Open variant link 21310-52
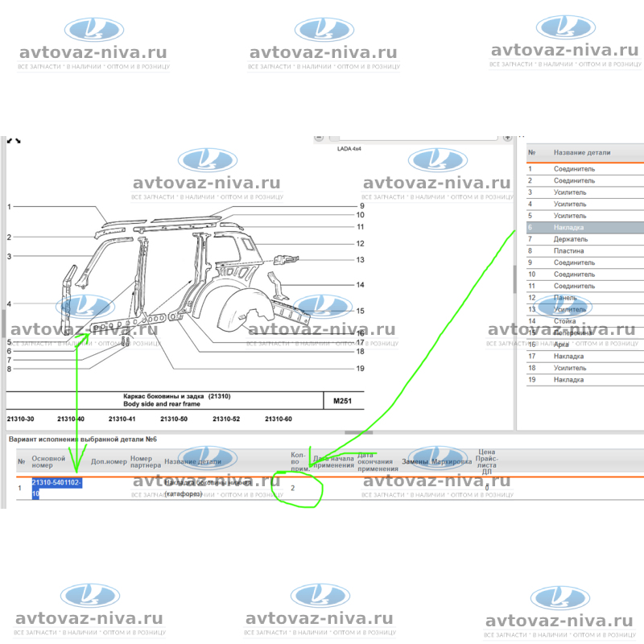 pyautogui.click(x=226, y=419)
